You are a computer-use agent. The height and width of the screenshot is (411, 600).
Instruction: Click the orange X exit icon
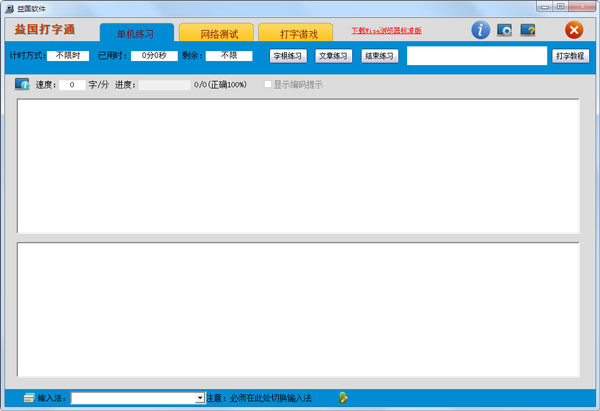574,31
